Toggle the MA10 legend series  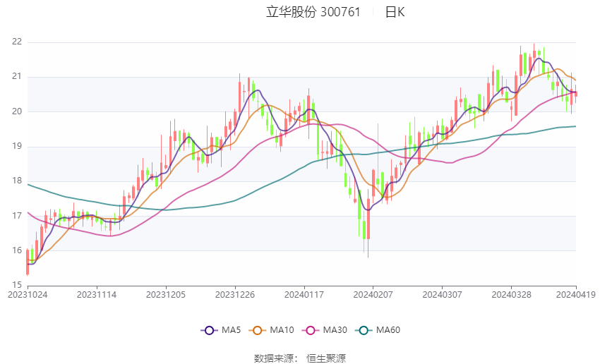pos(271,330)
